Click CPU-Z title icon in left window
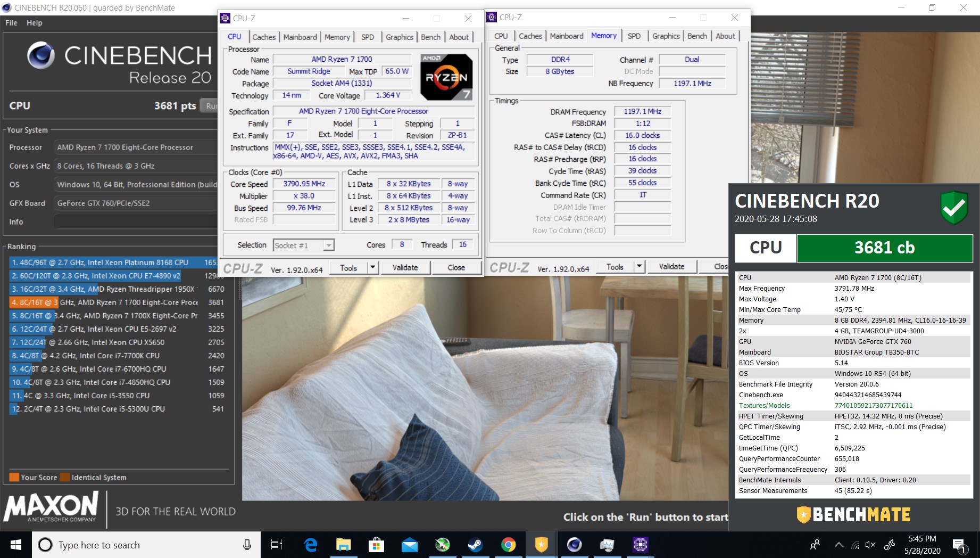 point(225,18)
